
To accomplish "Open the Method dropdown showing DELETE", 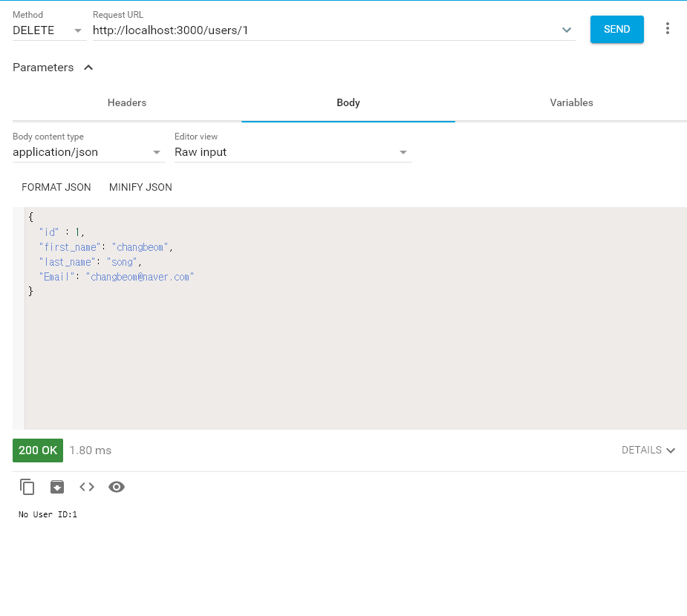I will pyautogui.click(x=49, y=30).
